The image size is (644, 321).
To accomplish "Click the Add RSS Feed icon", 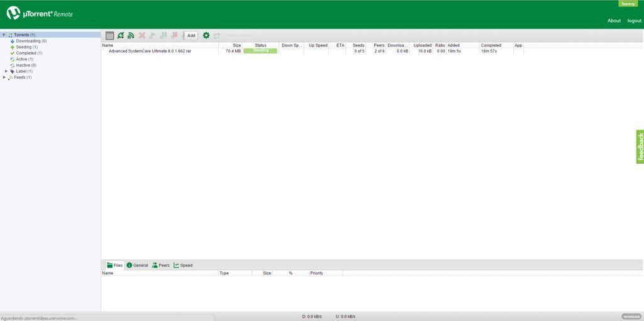I will (131, 36).
